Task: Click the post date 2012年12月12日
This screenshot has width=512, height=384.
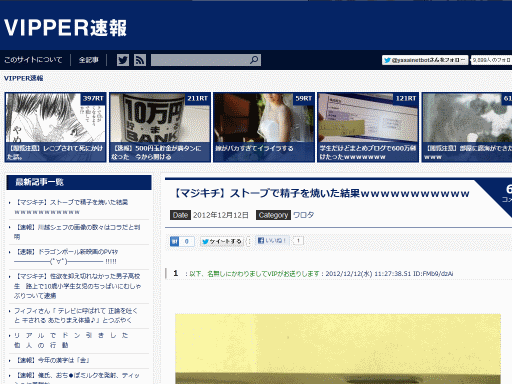Action: [x=221, y=215]
